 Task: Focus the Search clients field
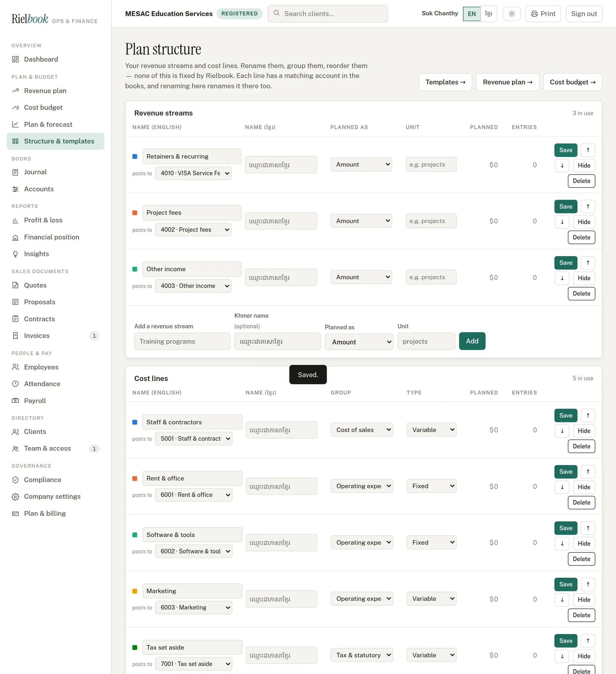tap(328, 14)
